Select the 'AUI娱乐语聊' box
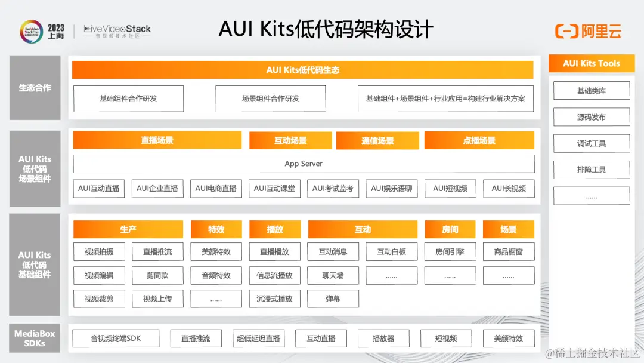The width and height of the screenshot is (644, 363). [x=392, y=189]
